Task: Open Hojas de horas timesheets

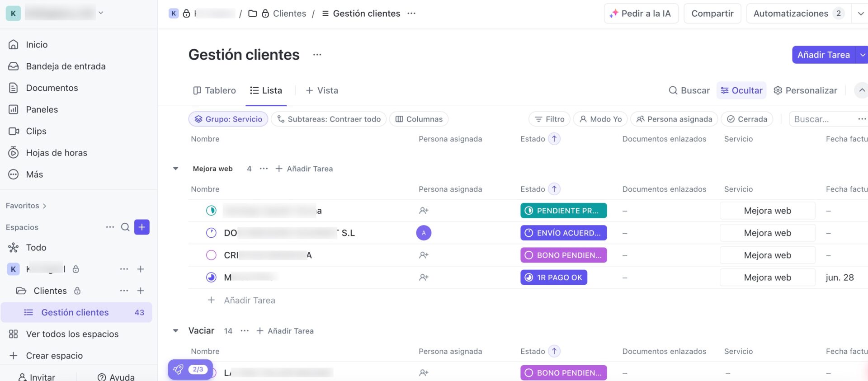Action: tap(47, 153)
